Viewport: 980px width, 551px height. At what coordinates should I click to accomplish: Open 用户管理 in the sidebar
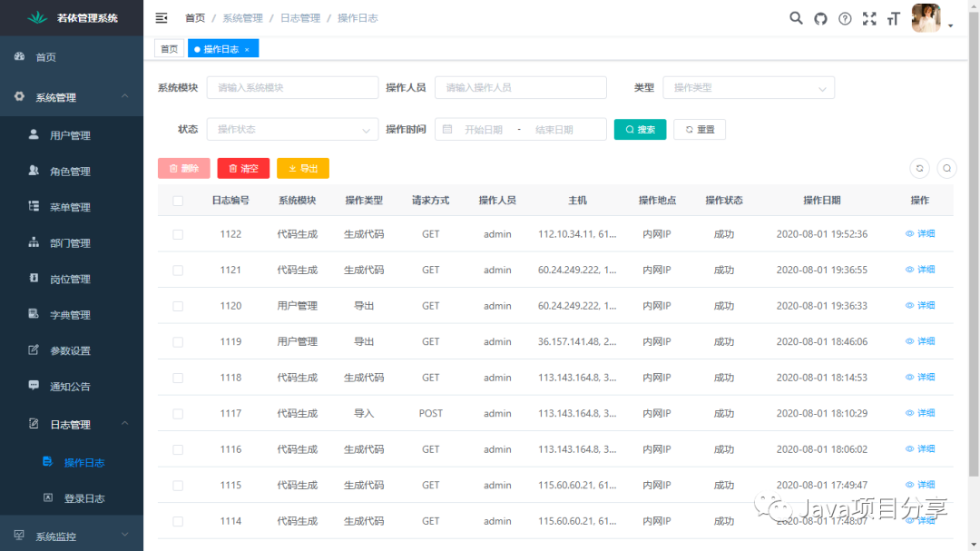(x=70, y=135)
